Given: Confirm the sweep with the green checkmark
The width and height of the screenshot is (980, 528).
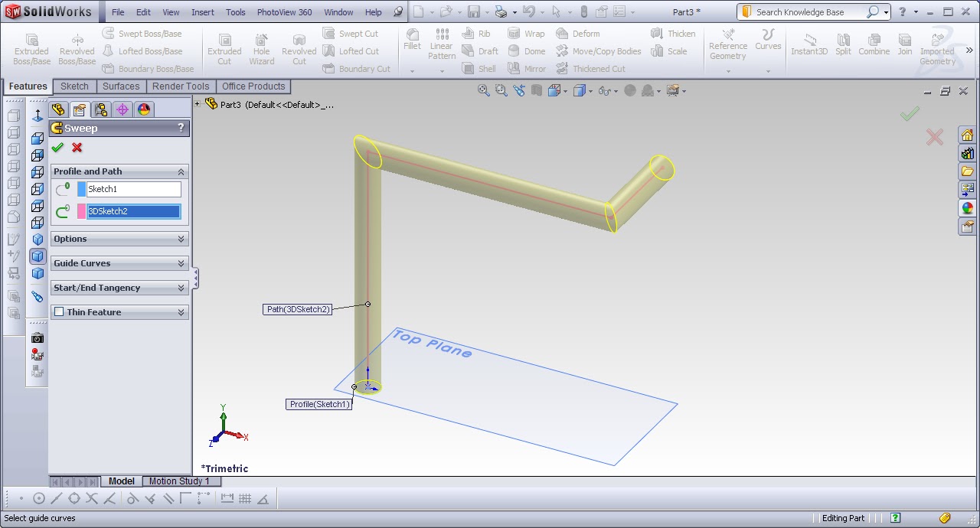Looking at the screenshot, I should (x=57, y=148).
